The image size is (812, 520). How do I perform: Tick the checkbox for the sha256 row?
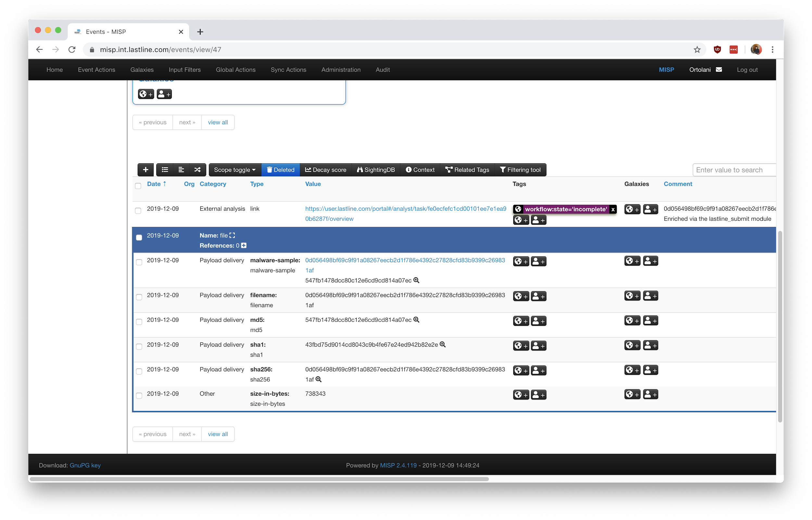pos(139,371)
